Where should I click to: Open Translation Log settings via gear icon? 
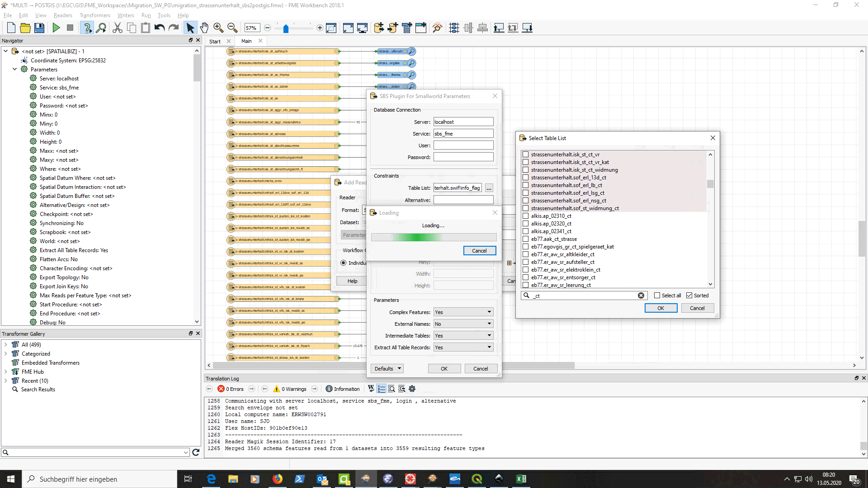point(412,389)
